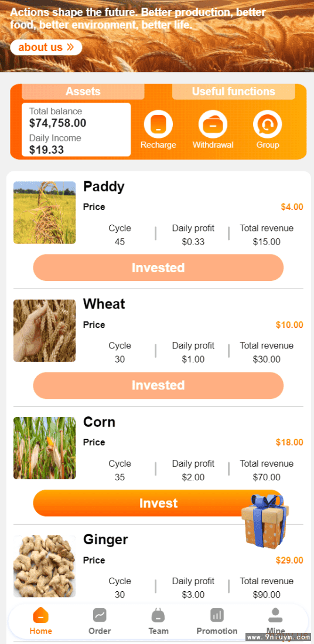This screenshot has height=644, width=314.
Task: Select the Corn product thumbnail
Action: (45, 448)
